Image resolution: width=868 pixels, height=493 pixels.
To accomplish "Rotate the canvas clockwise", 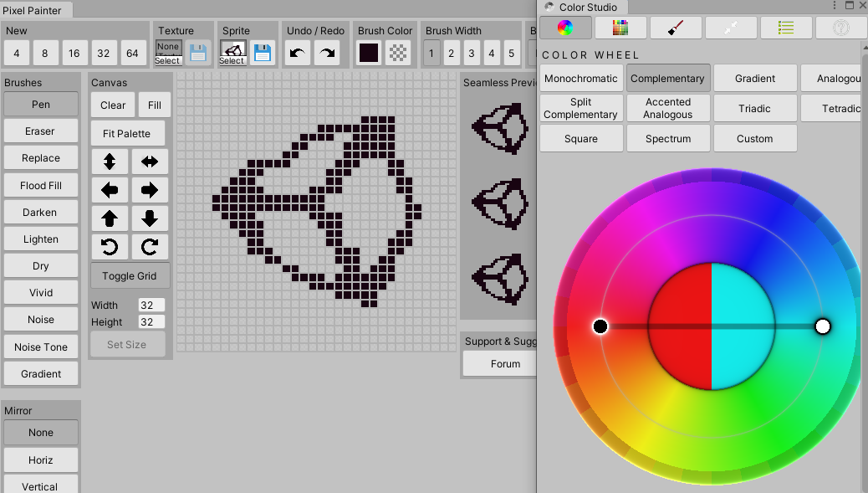I will [x=150, y=246].
